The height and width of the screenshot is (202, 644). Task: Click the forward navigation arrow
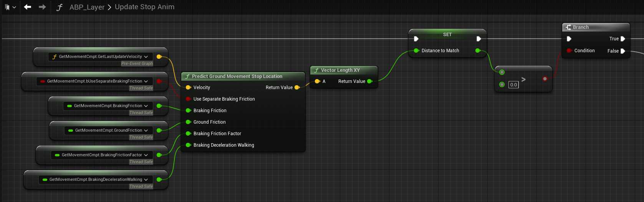click(x=42, y=7)
